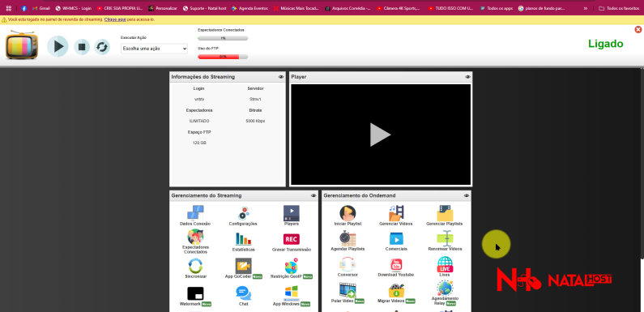Open Comerciais

point(396,241)
